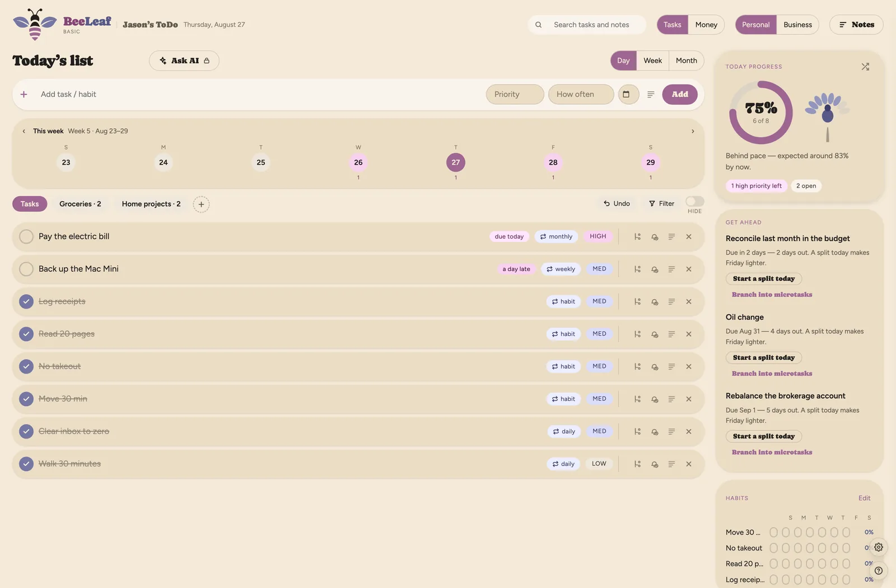
Task: Open notes icon on Walk 30 minutes row
Action: 671,464
